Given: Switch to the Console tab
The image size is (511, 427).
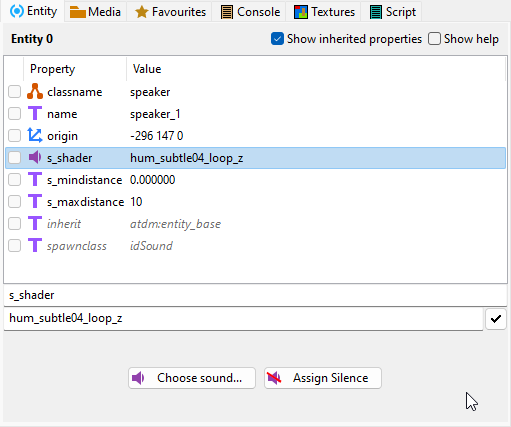Looking at the screenshot, I should click(x=250, y=12).
